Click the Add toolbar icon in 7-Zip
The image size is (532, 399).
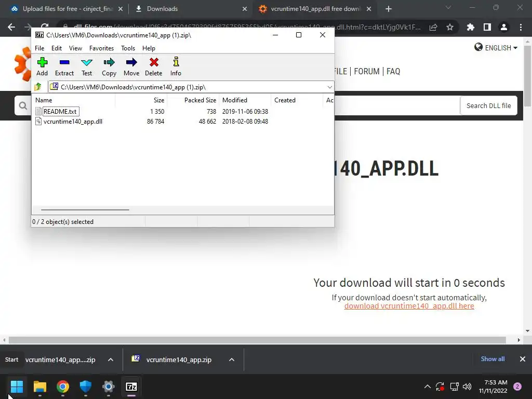[42, 66]
